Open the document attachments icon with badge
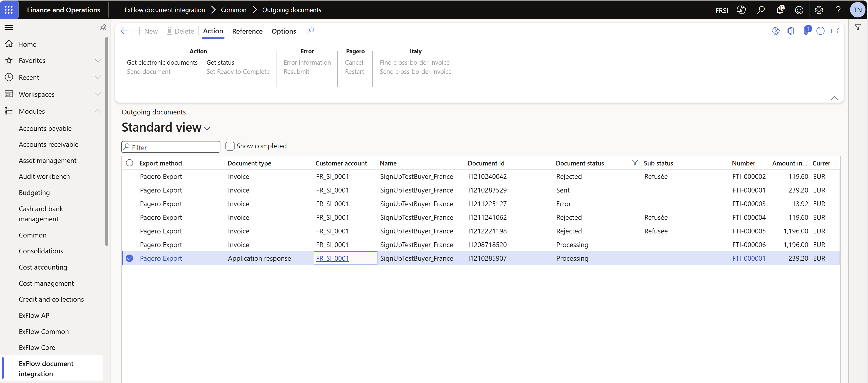The width and height of the screenshot is (868, 383). pyautogui.click(x=806, y=30)
